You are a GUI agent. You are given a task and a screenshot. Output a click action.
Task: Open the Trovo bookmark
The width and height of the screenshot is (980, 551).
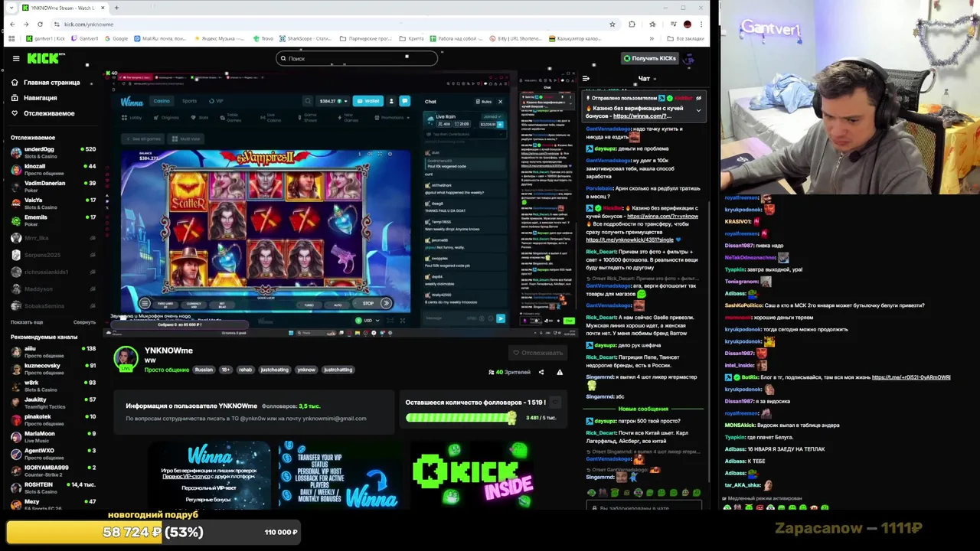click(263, 38)
